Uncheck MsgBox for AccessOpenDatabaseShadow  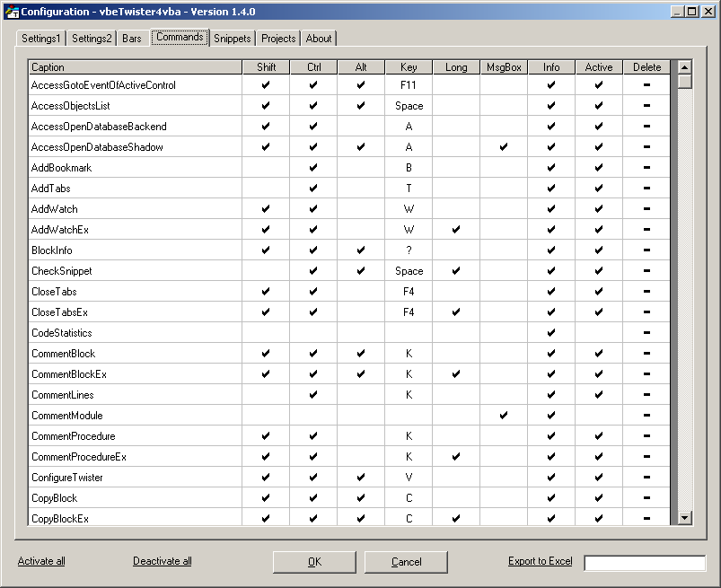[x=504, y=146]
